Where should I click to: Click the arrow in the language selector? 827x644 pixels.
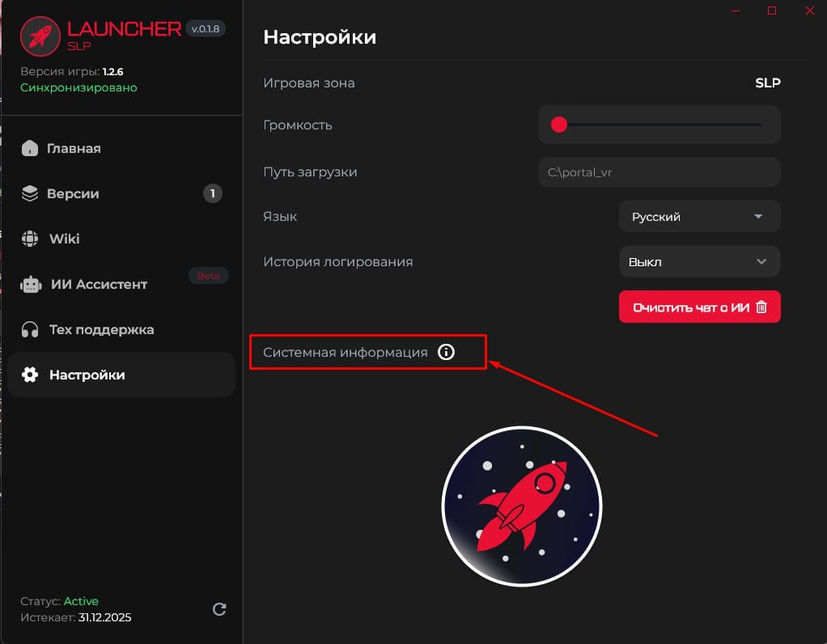758,216
